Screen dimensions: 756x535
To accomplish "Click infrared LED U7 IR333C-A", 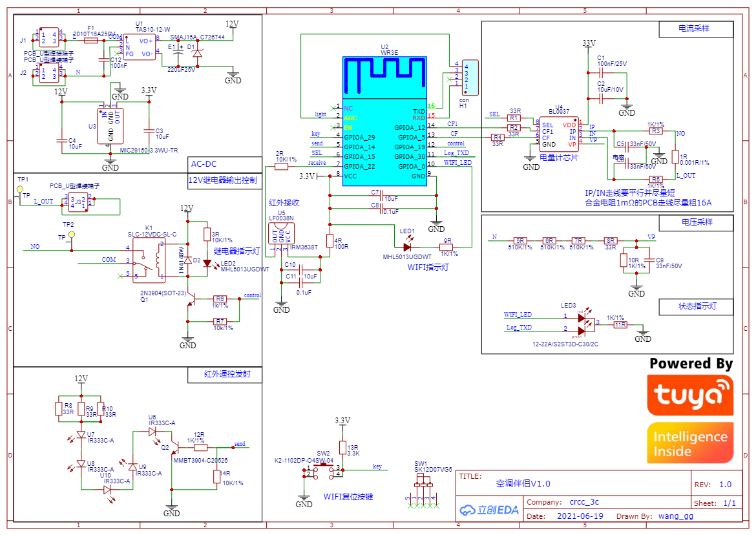I will point(81,435).
